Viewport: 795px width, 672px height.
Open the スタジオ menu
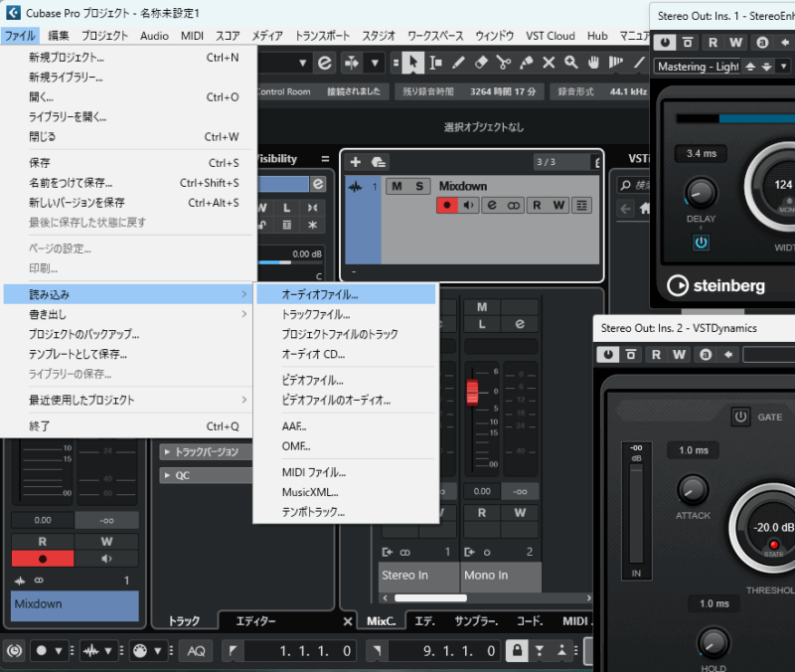pyautogui.click(x=379, y=36)
